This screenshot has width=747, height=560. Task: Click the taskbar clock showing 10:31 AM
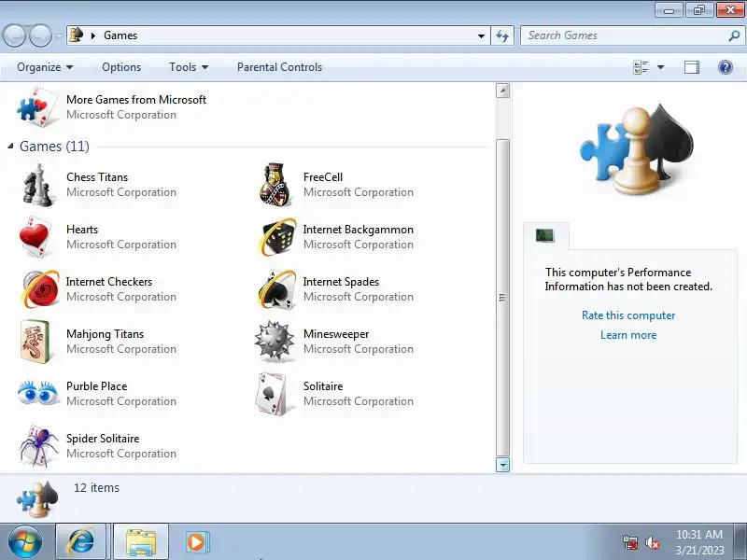tap(699, 534)
